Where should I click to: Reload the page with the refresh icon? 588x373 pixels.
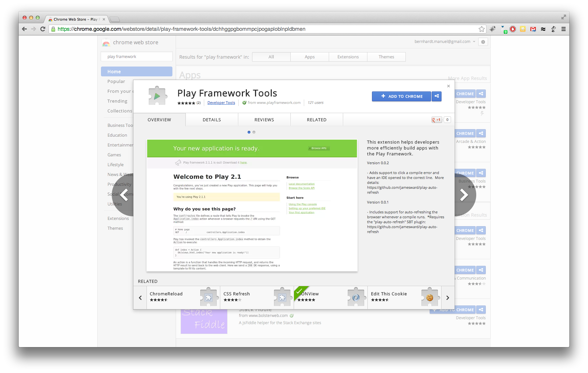pyautogui.click(x=43, y=29)
